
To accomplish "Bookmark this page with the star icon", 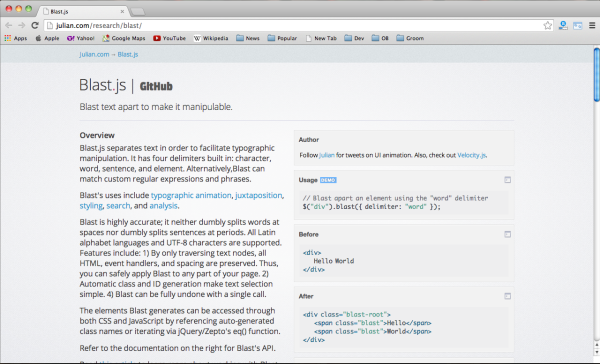I will tap(548, 26).
